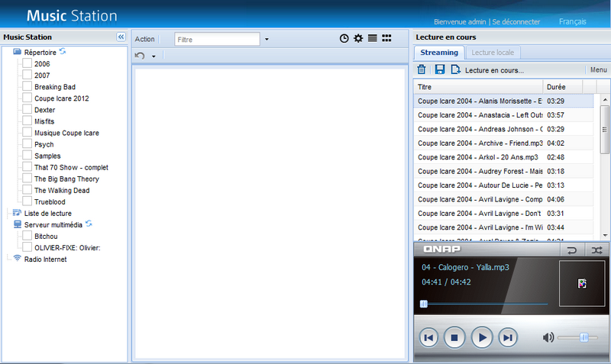The image size is (611, 364).
Task: Click the track progress slider handle
Action: click(x=424, y=304)
